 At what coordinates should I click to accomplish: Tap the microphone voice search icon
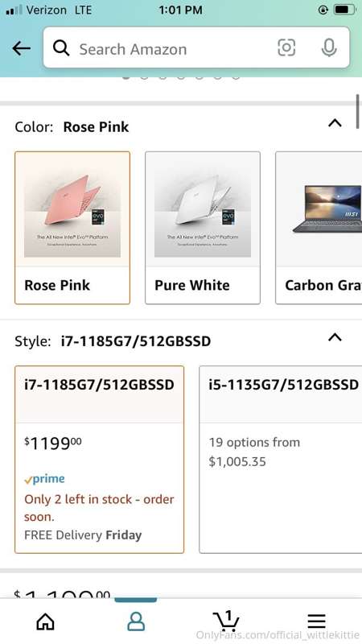coord(329,48)
